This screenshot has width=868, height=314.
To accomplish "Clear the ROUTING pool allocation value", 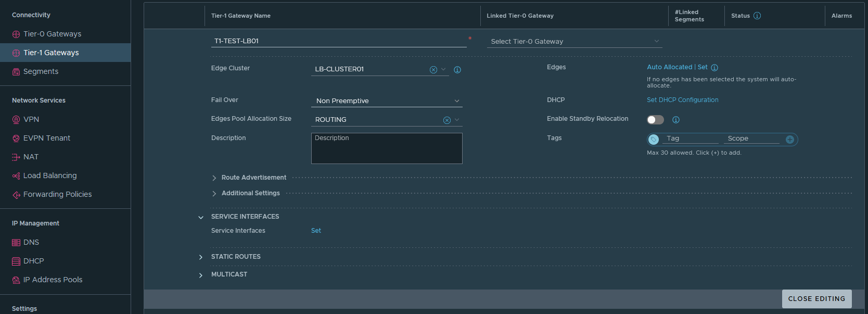I will coord(446,120).
